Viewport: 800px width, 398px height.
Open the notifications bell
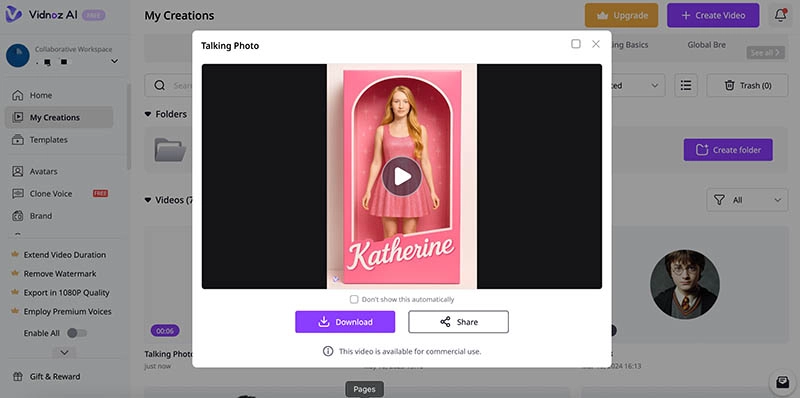pos(780,15)
